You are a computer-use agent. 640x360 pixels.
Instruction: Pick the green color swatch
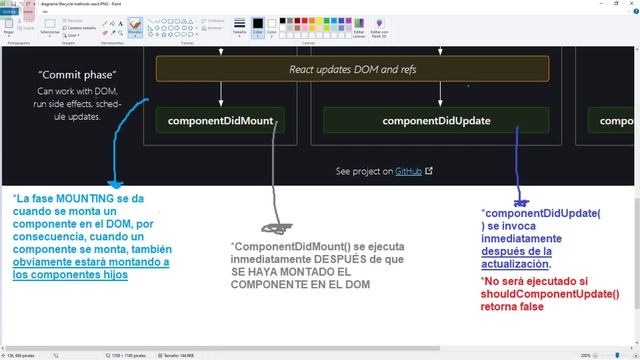click(327, 21)
